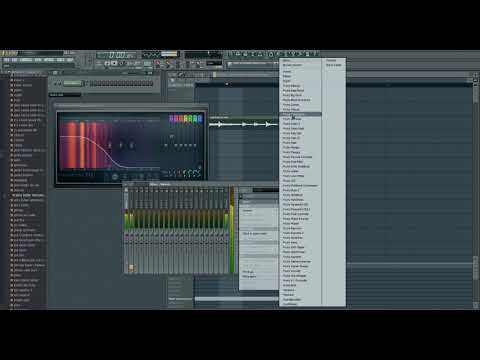Select the blue band token in the EQ plugin
480x360 pixels.
point(200,118)
